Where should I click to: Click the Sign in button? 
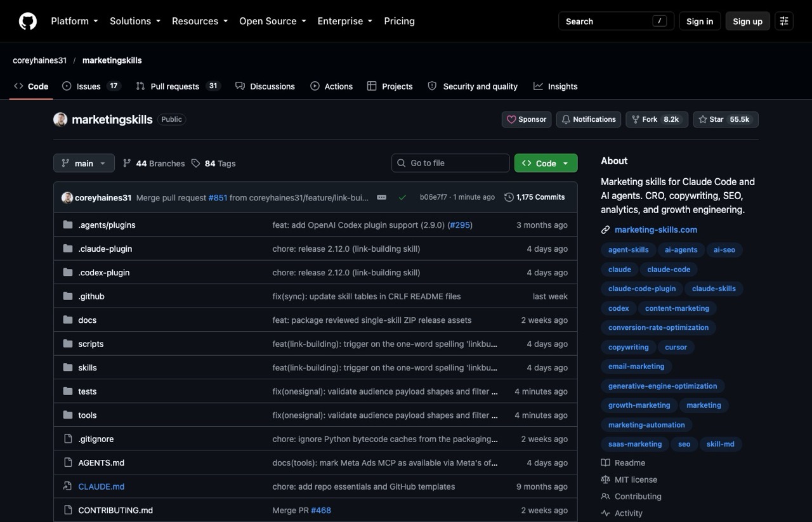click(x=700, y=21)
